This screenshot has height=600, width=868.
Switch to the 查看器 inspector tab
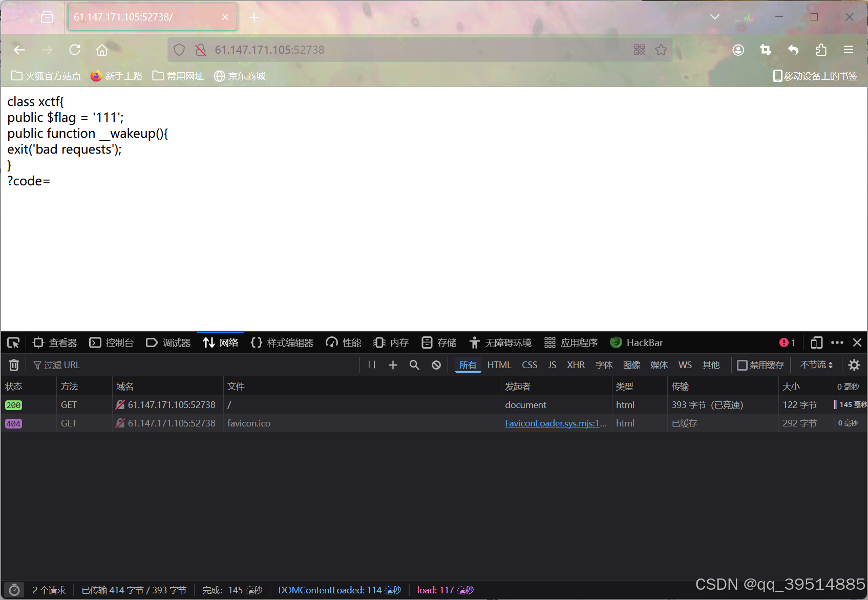[x=55, y=342]
